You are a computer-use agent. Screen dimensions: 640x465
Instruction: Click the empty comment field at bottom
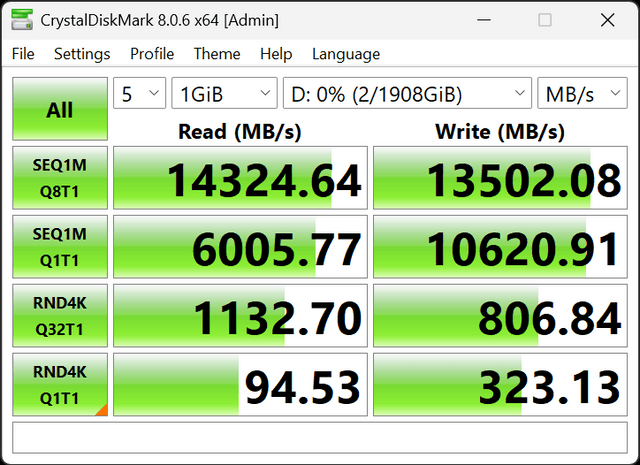click(x=320, y=438)
